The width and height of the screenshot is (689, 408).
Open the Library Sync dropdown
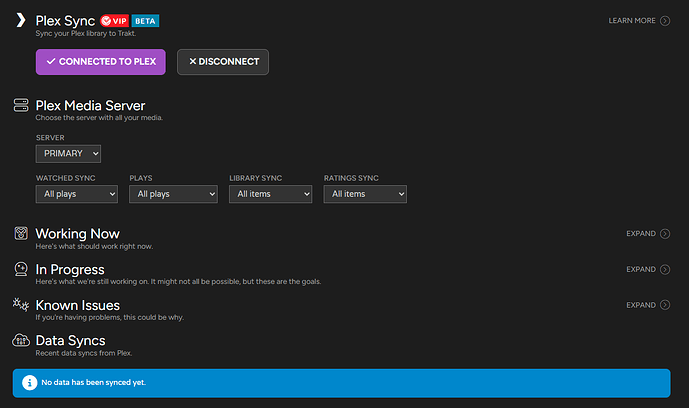pos(271,194)
